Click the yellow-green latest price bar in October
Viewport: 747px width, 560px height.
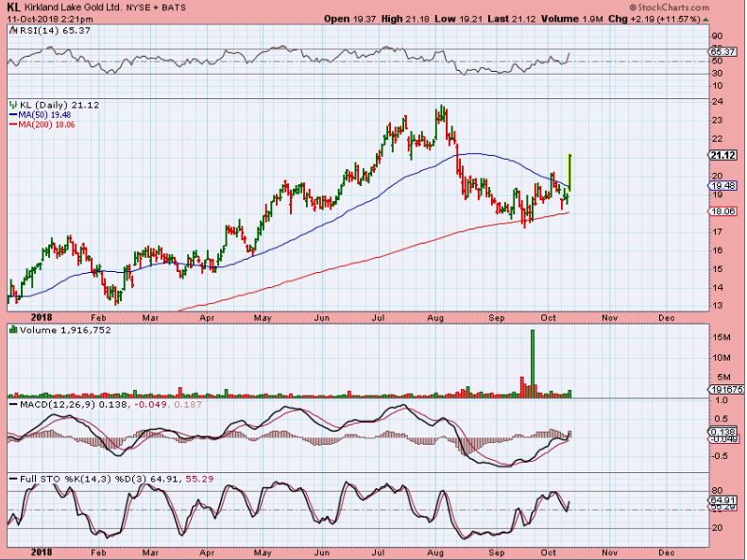[x=569, y=173]
